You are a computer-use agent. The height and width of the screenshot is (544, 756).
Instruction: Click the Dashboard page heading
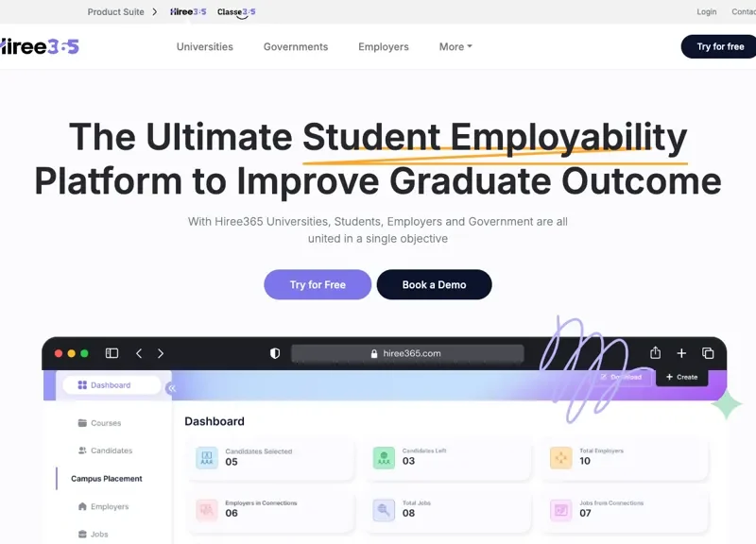click(x=215, y=421)
